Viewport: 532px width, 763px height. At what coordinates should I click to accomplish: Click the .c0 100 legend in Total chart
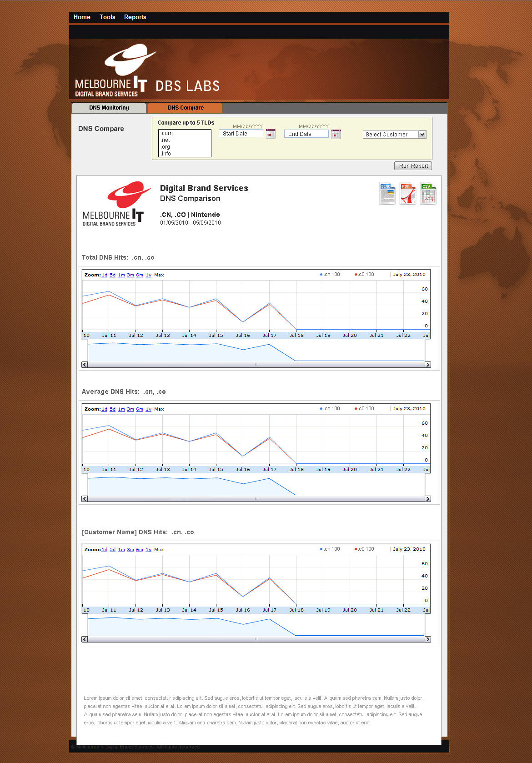(x=364, y=274)
